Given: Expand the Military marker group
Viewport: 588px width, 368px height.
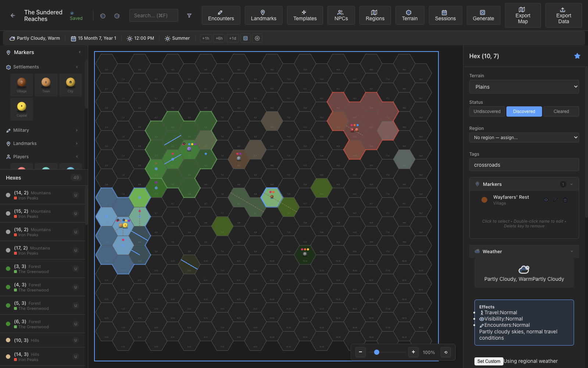Looking at the screenshot, I should tap(42, 130).
